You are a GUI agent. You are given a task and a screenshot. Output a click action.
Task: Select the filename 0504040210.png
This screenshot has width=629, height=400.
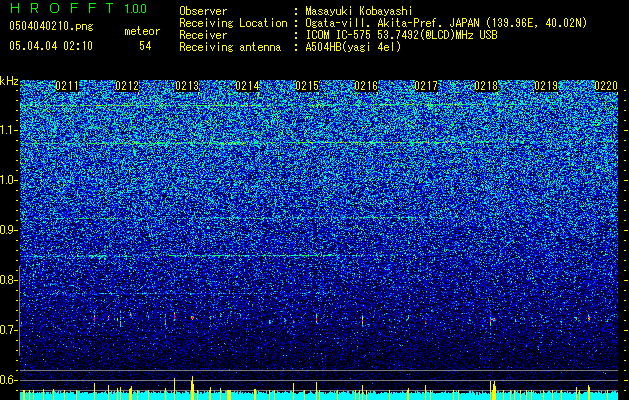51,26
